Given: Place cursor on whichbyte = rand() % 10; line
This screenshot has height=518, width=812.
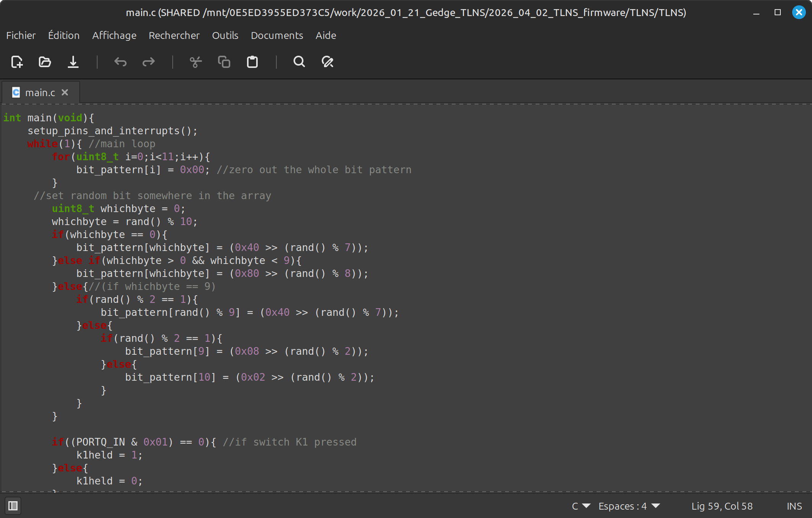Looking at the screenshot, I should [x=125, y=222].
